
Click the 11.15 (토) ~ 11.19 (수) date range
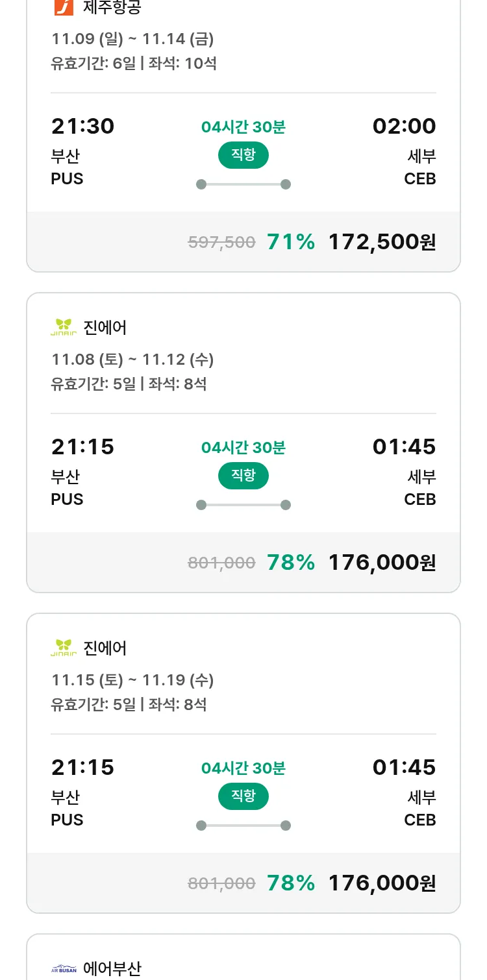tap(132, 680)
